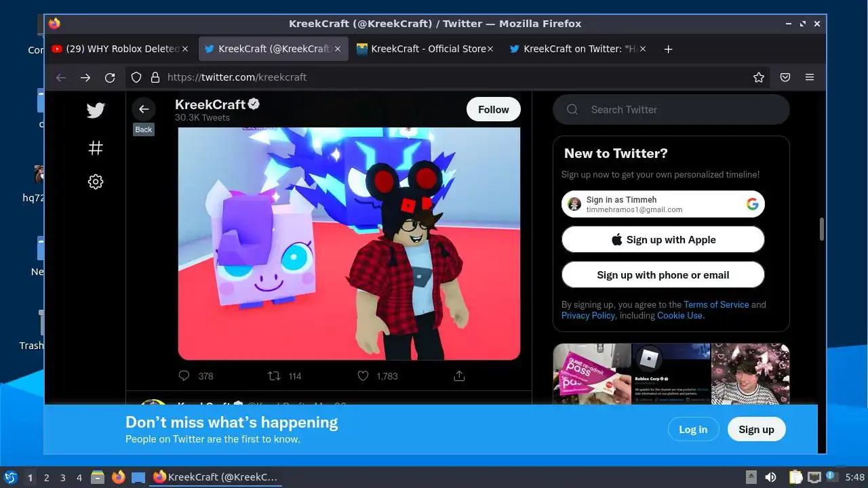Click the reply icon with 378

pyautogui.click(x=184, y=375)
